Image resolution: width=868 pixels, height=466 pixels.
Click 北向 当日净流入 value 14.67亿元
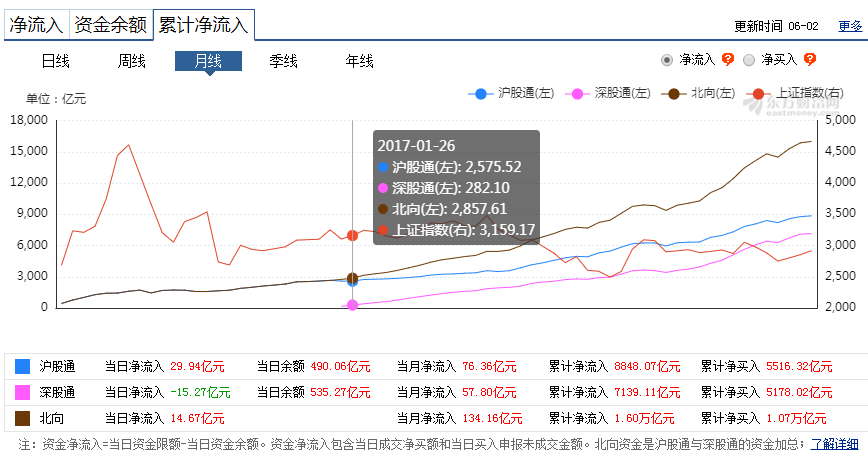197,418
